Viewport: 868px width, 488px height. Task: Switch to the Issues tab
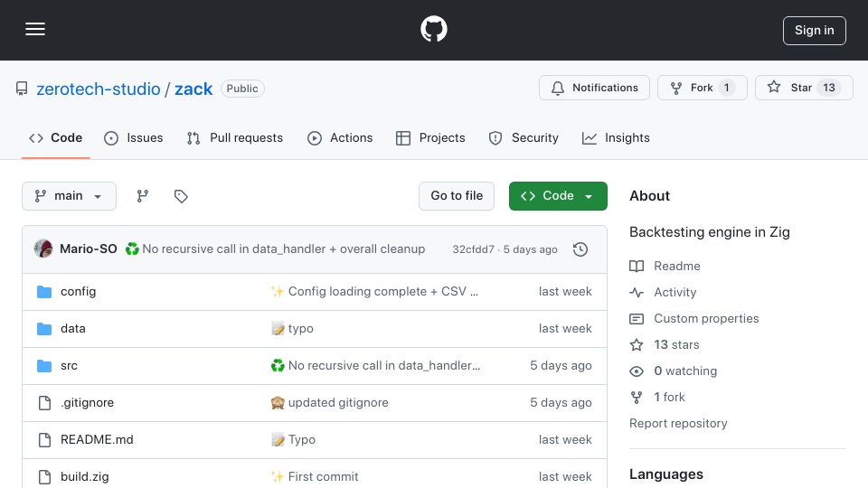point(134,137)
